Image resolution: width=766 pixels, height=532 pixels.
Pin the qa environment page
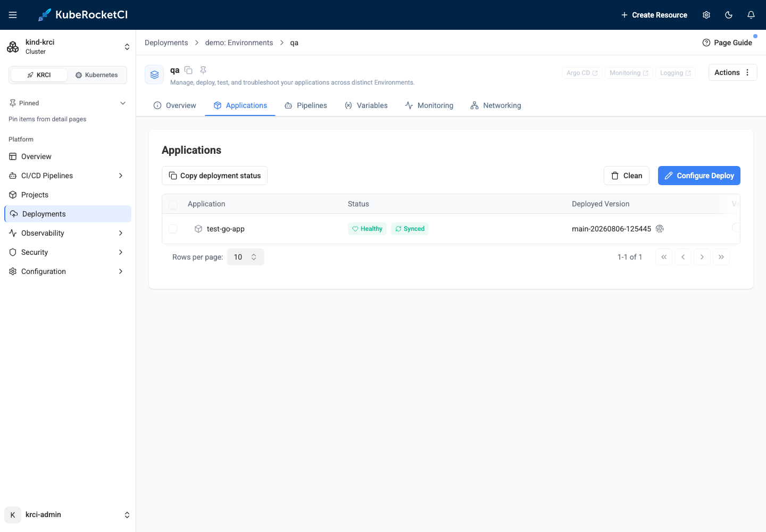coord(203,70)
